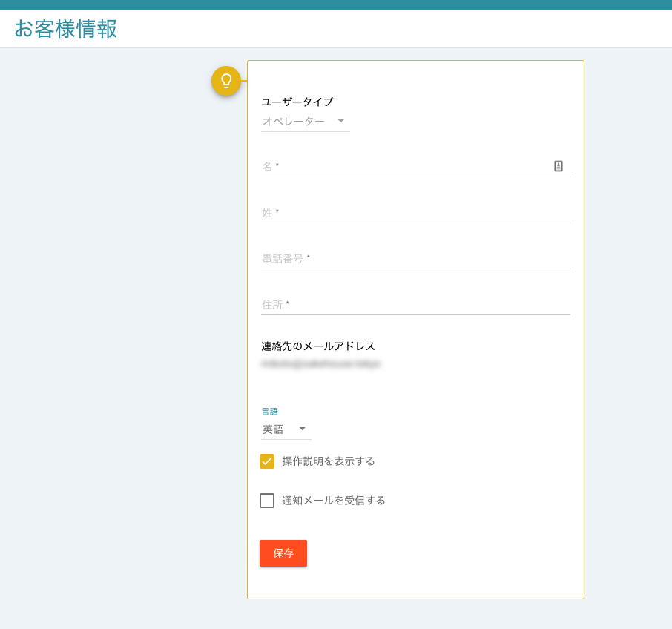Open the 言語 dropdown showing 英語
Viewport: 672px width, 629px height.
[286, 429]
